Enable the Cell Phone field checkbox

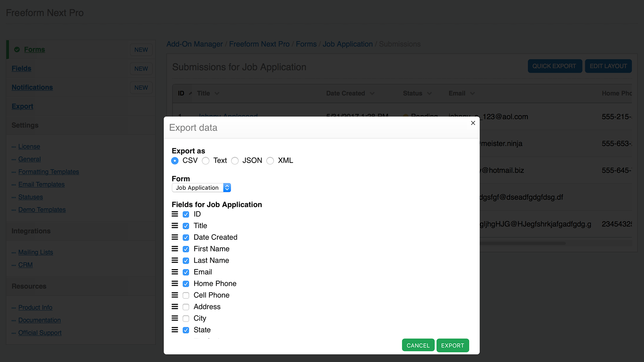[186, 295]
